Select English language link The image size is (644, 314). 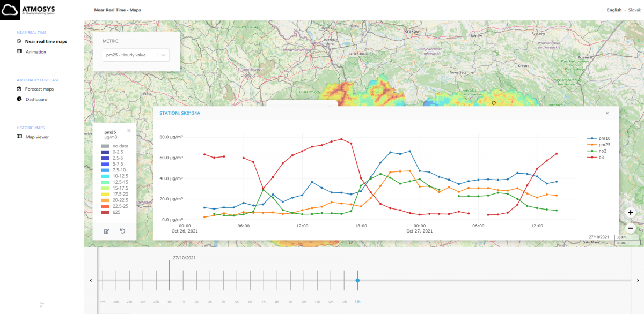point(614,10)
